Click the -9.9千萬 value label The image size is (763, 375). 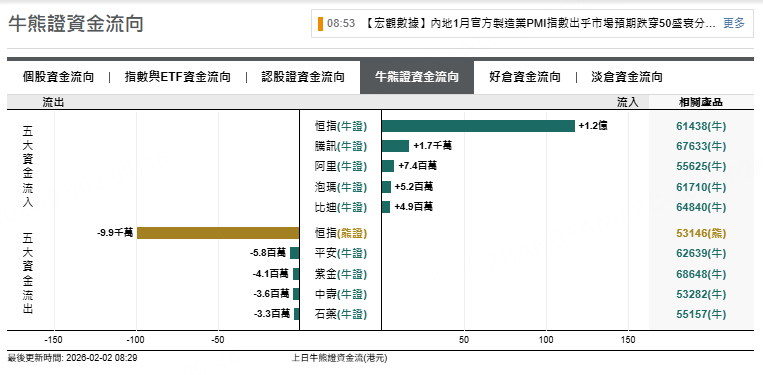(x=115, y=233)
